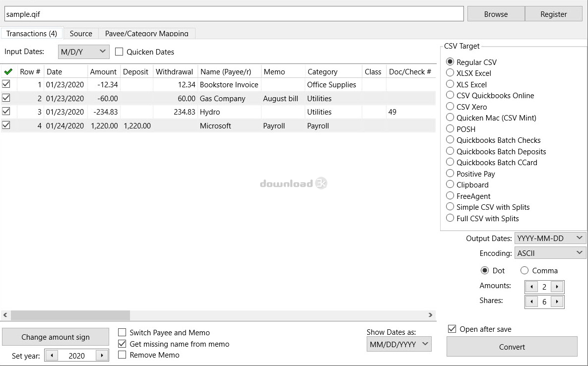Click the horizontal scrollbar left arrow
Viewport: 588px width, 366px height.
[x=5, y=315]
